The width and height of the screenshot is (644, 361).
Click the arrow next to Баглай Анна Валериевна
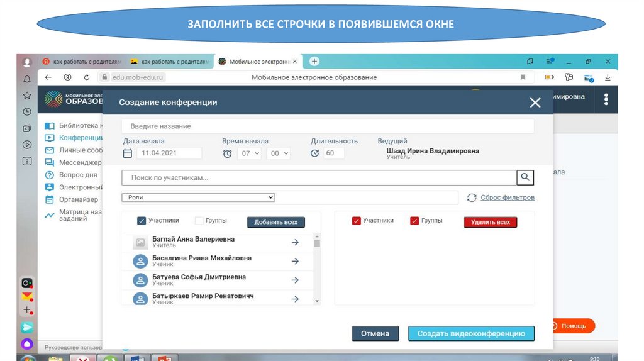tap(295, 243)
